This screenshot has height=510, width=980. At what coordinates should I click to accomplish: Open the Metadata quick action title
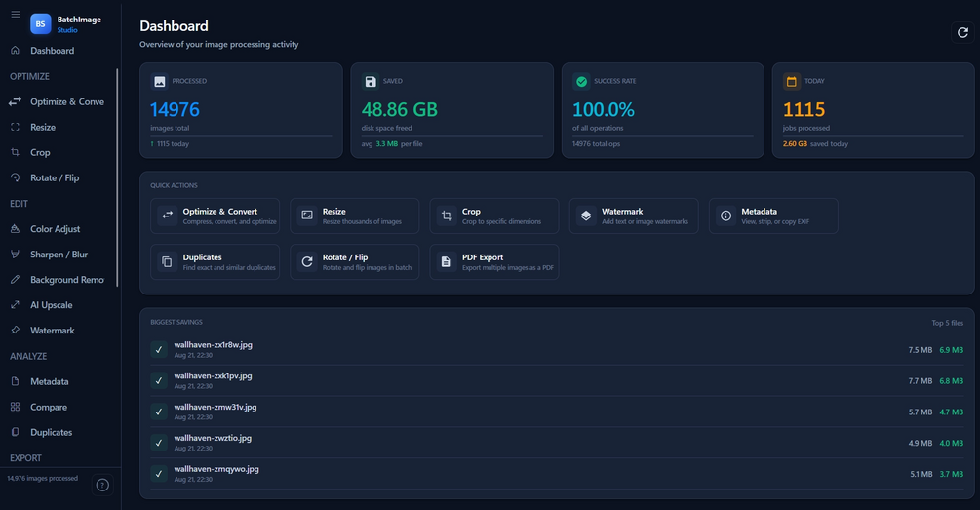pyautogui.click(x=759, y=212)
